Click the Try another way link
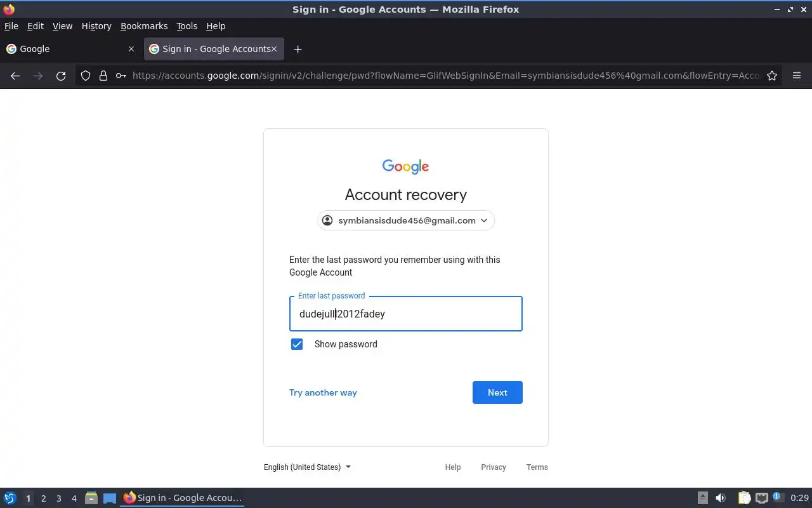This screenshot has width=812, height=508. click(x=323, y=392)
